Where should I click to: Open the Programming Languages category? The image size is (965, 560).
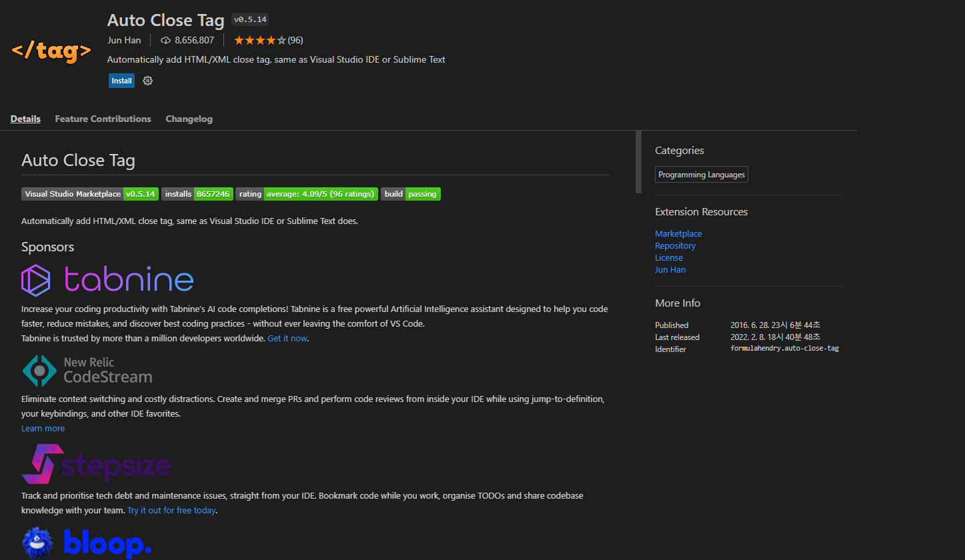click(x=702, y=175)
